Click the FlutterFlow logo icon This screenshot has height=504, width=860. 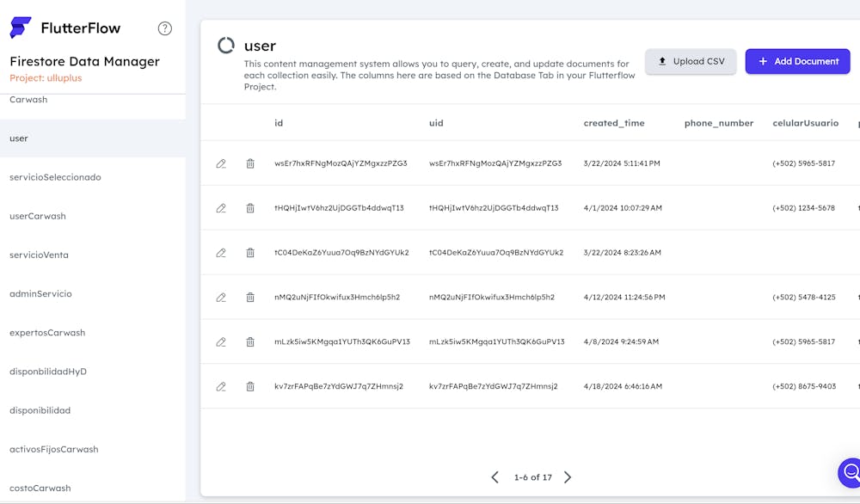point(21,28)
